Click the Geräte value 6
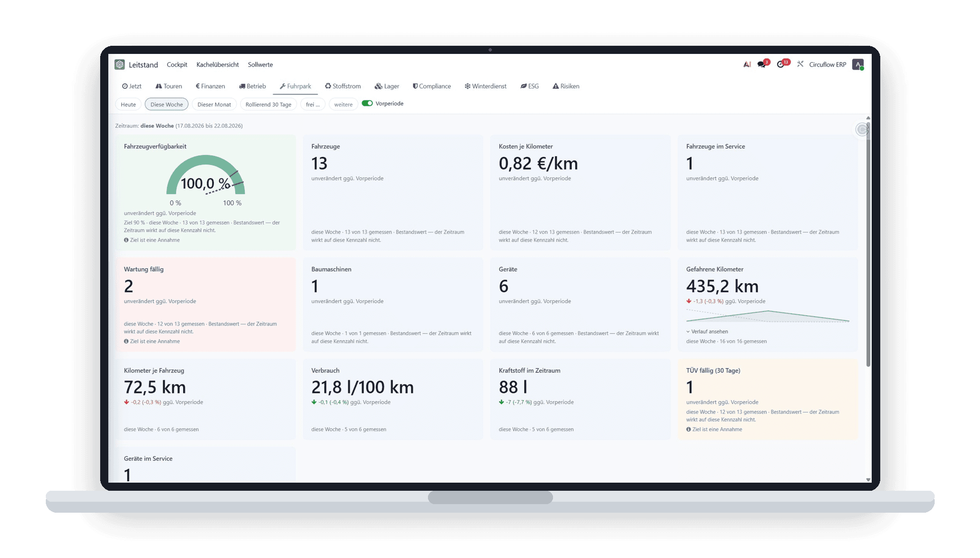 click(503, 286)
